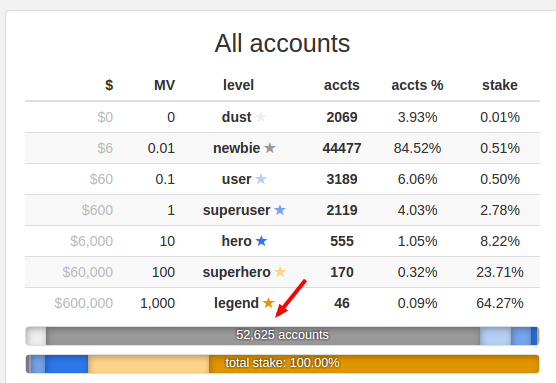Image resolution: width=556 pixels, height=383 pixels.
Task: Click the '$600' dollar value
Action: (x=97, y=210)
